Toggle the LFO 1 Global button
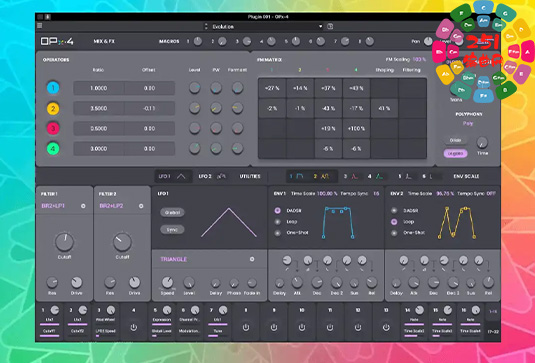 pos(172,213)
